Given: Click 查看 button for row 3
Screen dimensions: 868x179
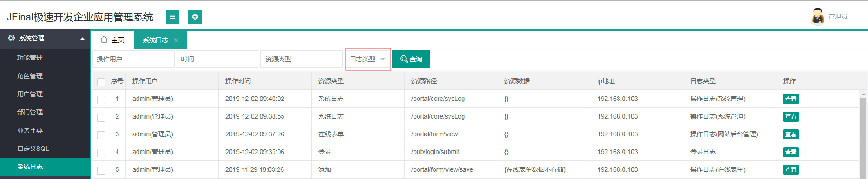Looking at the screenshot, I should point(790,134).
